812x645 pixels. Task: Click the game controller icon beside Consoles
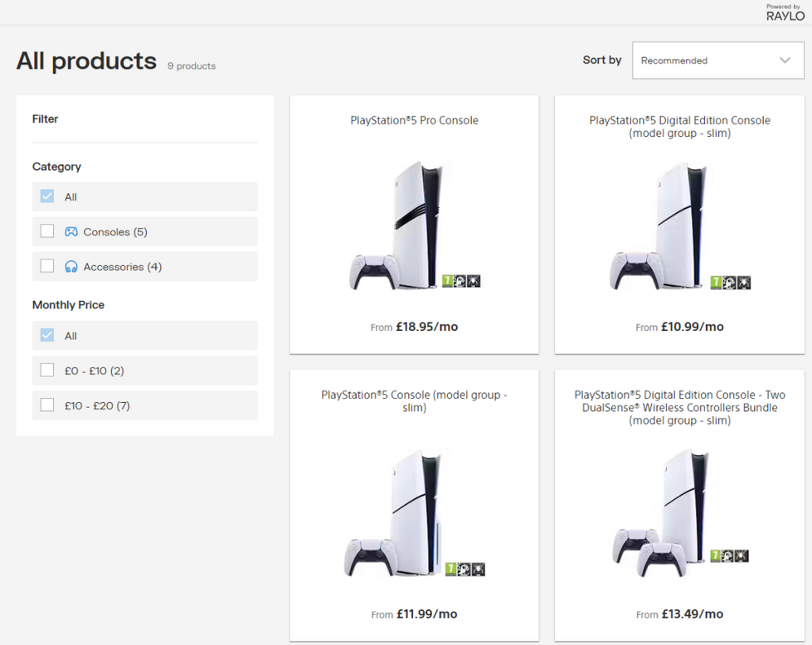(x=71, y=232)
